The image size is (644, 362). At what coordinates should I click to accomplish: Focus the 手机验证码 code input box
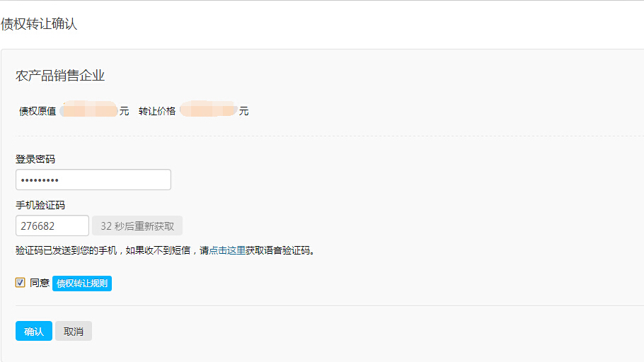[x=52, y=226]
